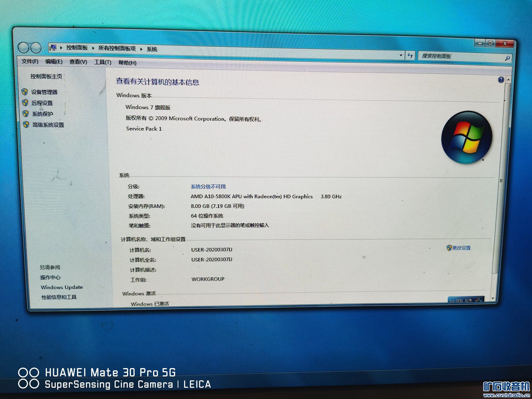
Task: Click the 64 位操作系统 value
Action: (x=207, y=216)
